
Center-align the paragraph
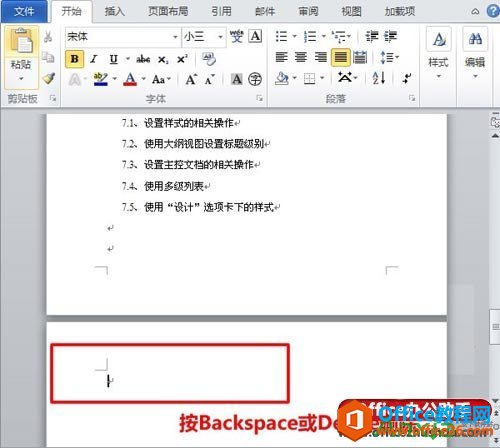click(301, 57)
